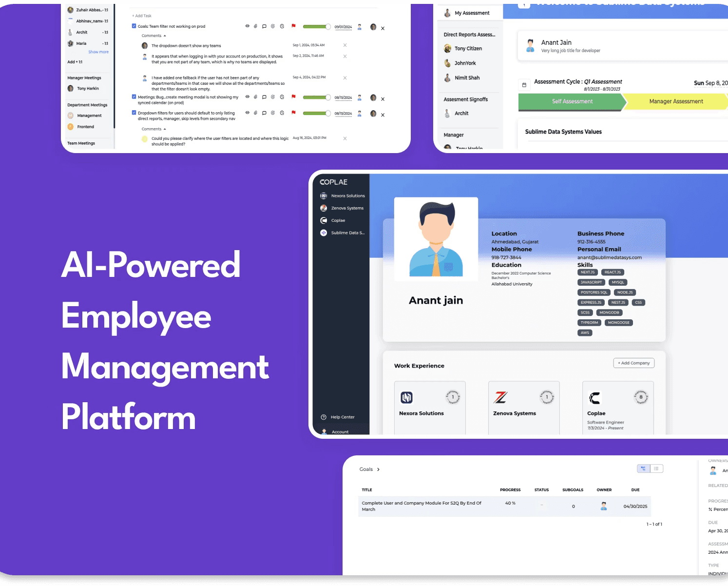Open the Nexora Solutions work experience card

[x=430, y=408]
